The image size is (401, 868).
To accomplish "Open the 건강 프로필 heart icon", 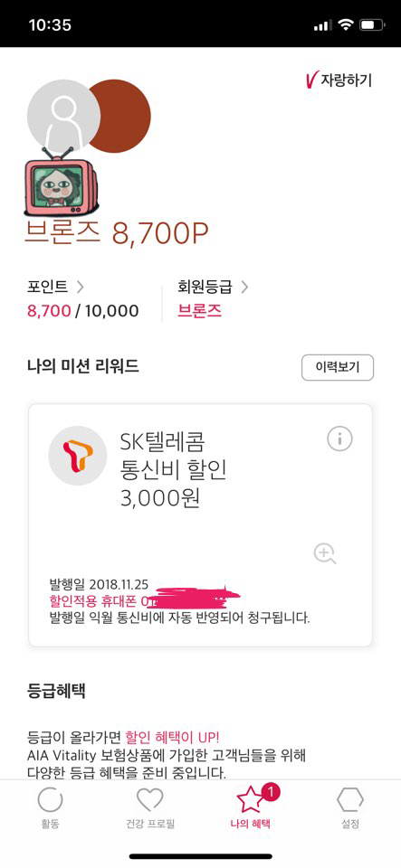I will click(x=150, y=800).
